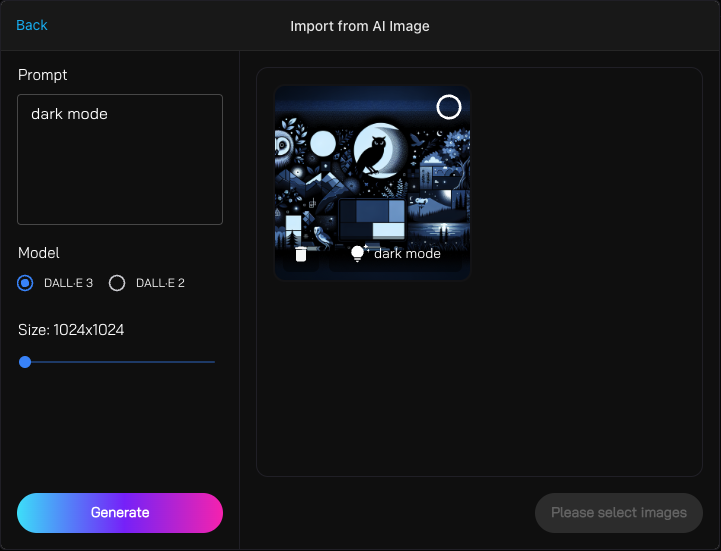Click the 'dark mode' caption on thumbnail
Image resolution: width=721 pixels, height=551 pixels.
coord(407,254)
